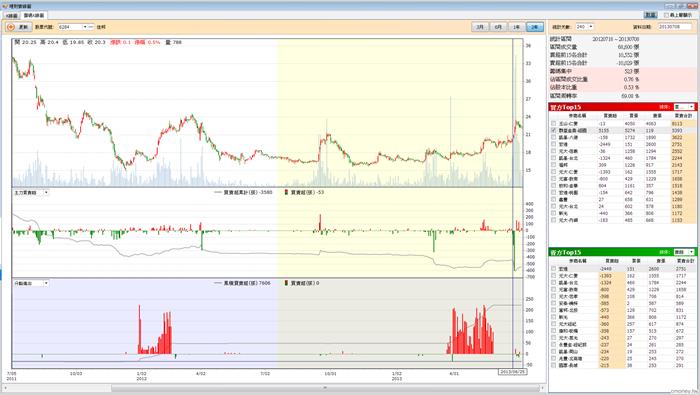The image size is (700, 395).
Task: Open the middle chart indicator dropdown
Action: 46,192
